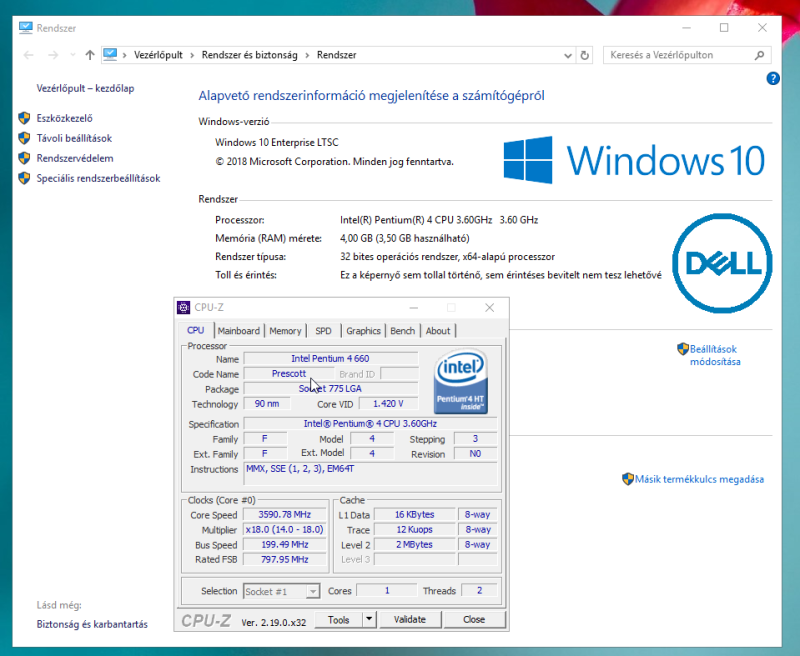Click the Level 2 cache 2 MBytes value
Image resolution: width=800 pixels, height=656 pixels.
coord(414,544)
